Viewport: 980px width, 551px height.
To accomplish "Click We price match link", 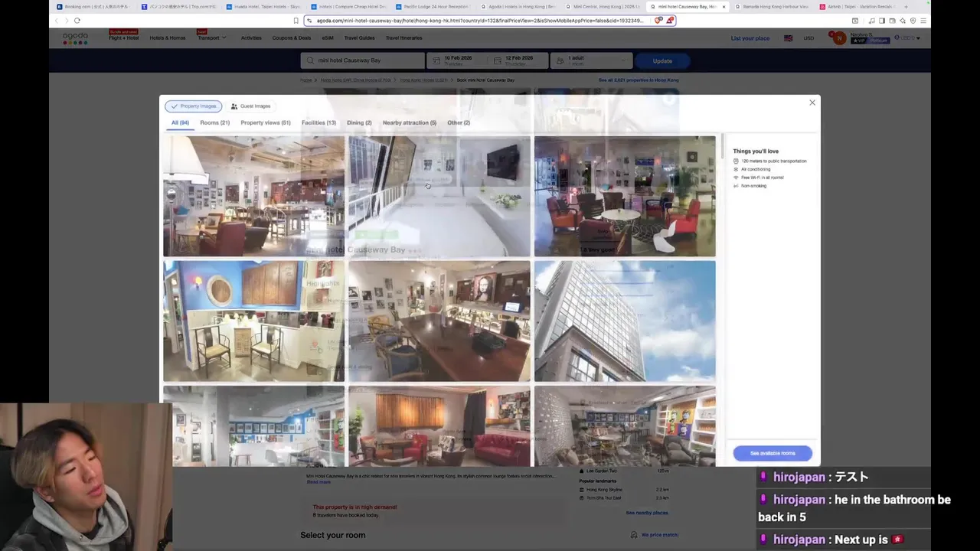I will (x=660, y=535).
